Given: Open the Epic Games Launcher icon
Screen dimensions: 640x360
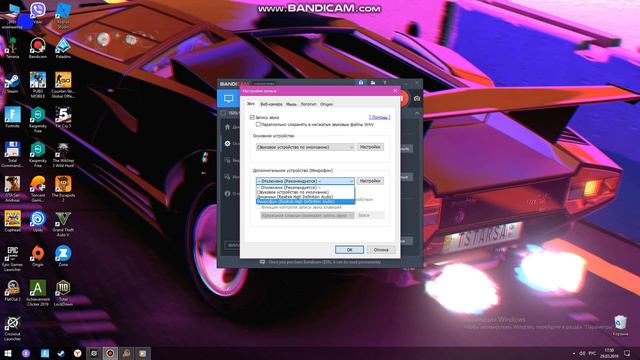Looking at the screenshot, I should [x=12, y=258].
